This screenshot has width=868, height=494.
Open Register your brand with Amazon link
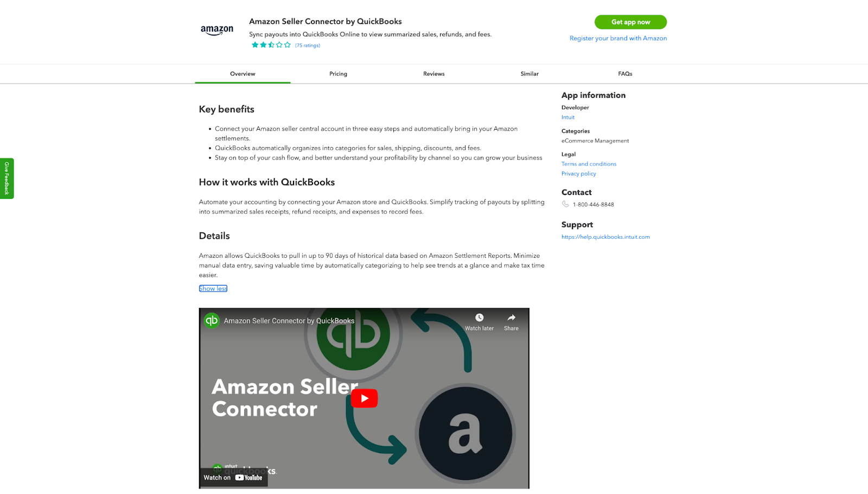tap(618, 39)
